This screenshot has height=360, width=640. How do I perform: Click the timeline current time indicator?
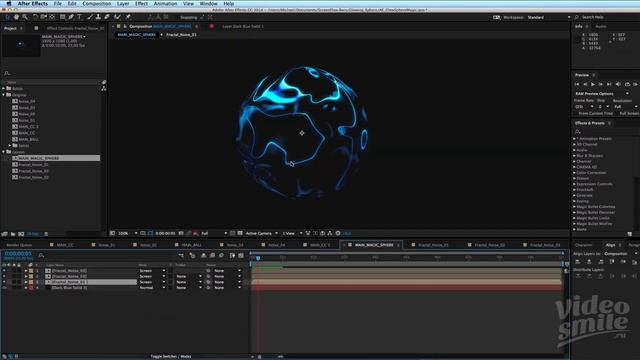258,258
